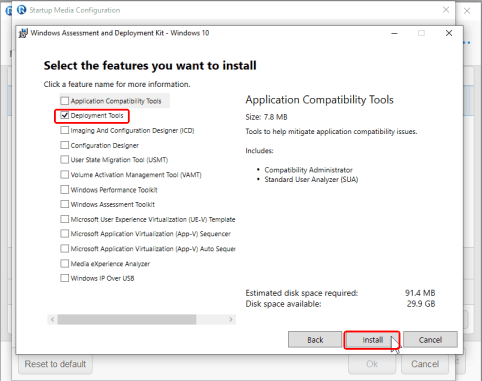Check Windows Assessment Toolkit checkbox
The height and width of the screenshot is (381, 482).
point(65,204)
